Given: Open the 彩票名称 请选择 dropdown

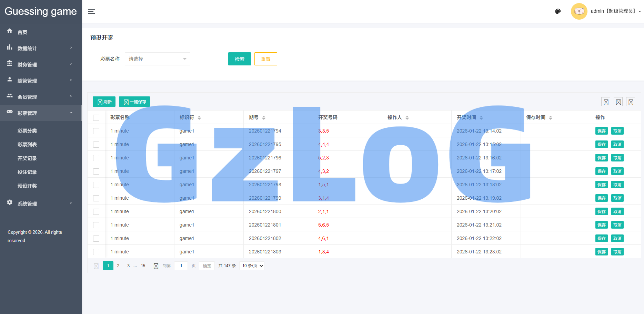Looking at the screenshot, I should (x=157, y=59).
